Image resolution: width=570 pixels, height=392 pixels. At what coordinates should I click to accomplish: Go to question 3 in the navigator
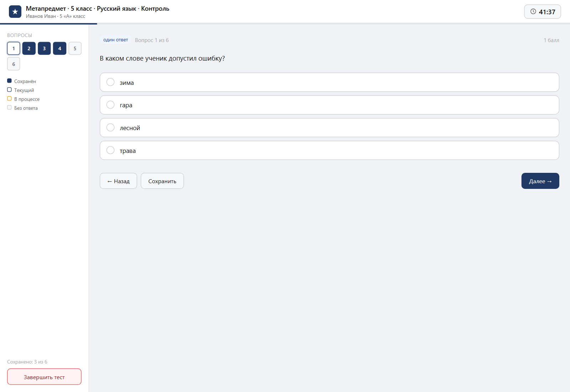click(x=44, y=48)
